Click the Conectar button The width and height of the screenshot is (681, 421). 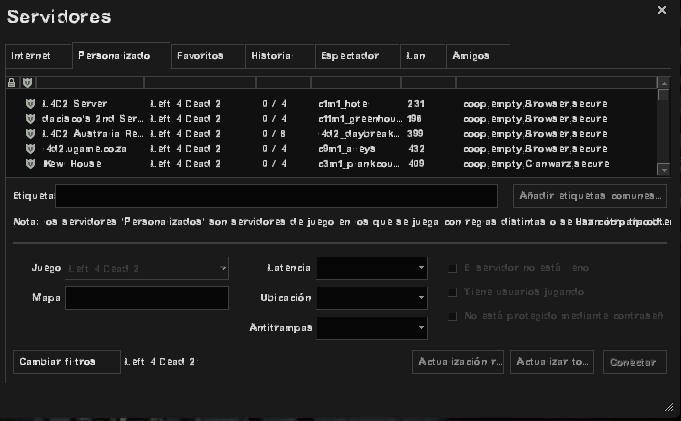635,362
